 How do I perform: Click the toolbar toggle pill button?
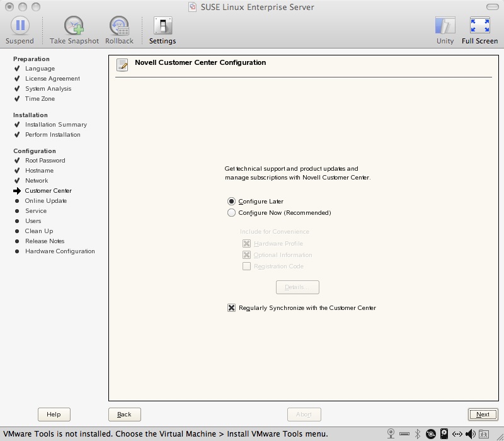493,7
